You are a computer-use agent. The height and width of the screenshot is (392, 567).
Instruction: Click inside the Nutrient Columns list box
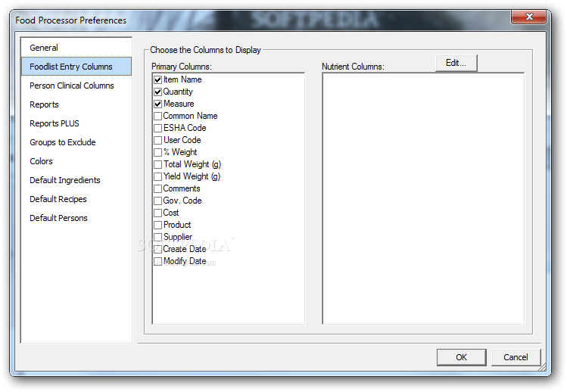tap(423, 198)
